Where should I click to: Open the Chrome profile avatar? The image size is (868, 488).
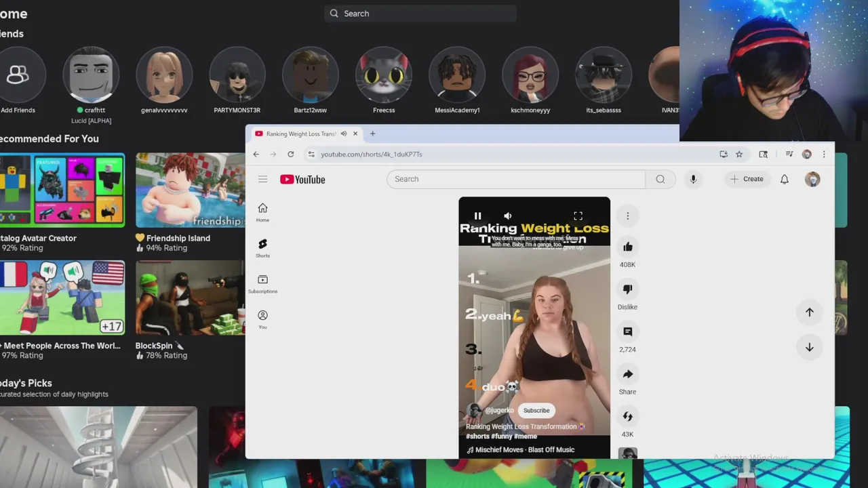[x=807, y=154]
